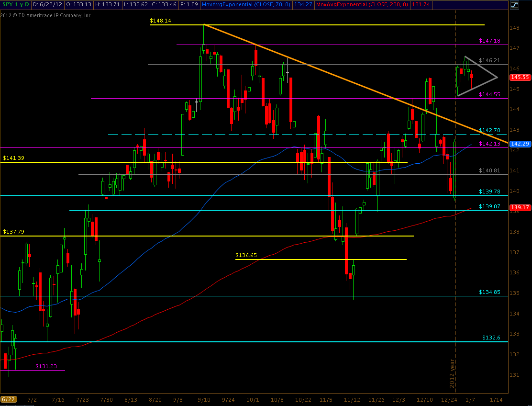Select the $142.13 magenta price level label
532x406 pixels.
(x=489, y=144)
